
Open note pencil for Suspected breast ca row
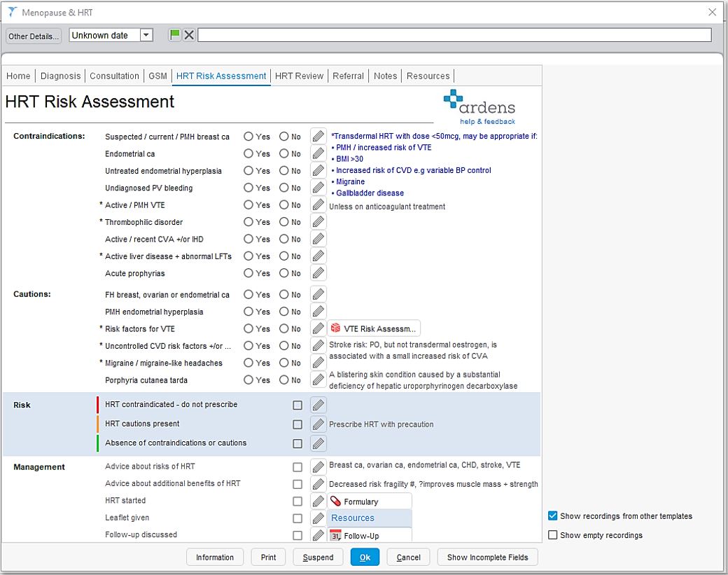point(318,136)
